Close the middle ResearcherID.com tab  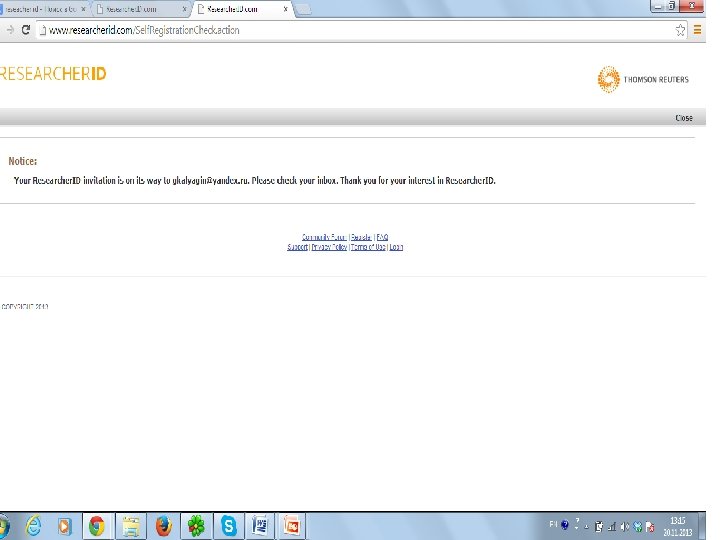coord(185,9)
